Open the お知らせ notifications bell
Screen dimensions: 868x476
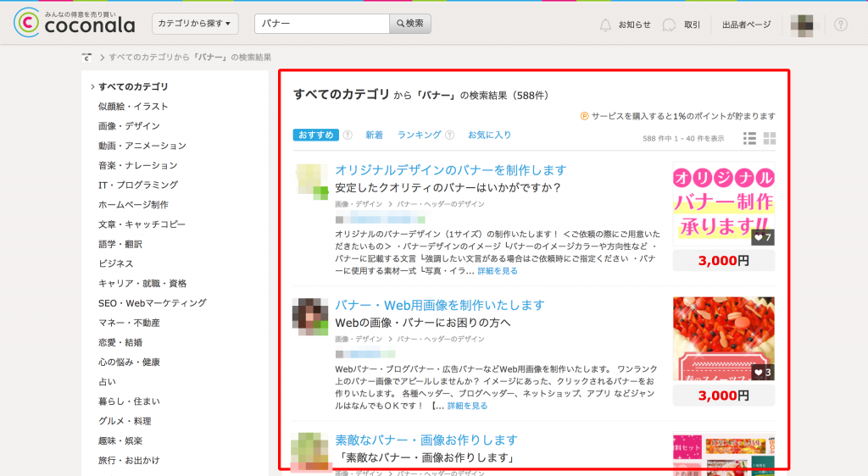[x=605, y=25]
